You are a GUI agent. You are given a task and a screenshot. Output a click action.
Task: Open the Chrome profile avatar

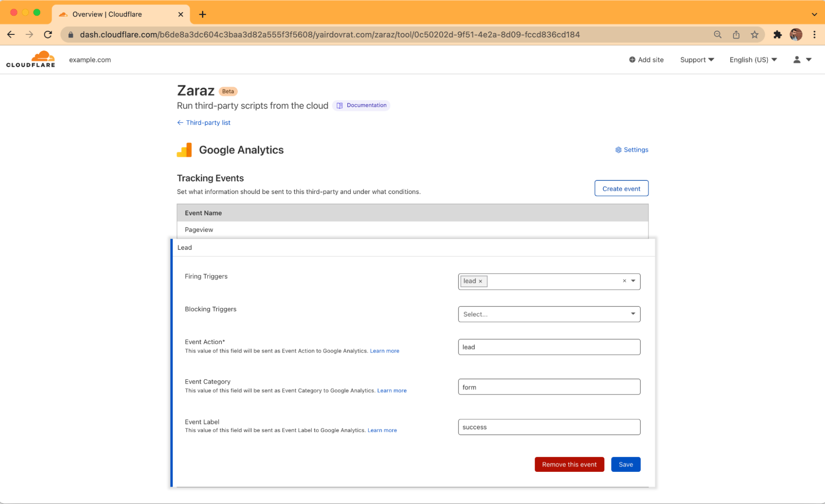coord(796,34)
